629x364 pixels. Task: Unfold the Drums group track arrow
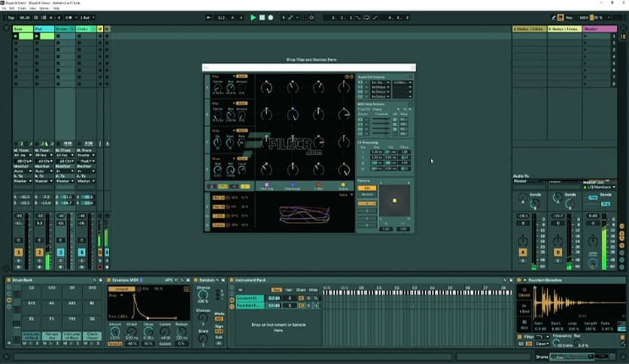[x=71, y=29]
